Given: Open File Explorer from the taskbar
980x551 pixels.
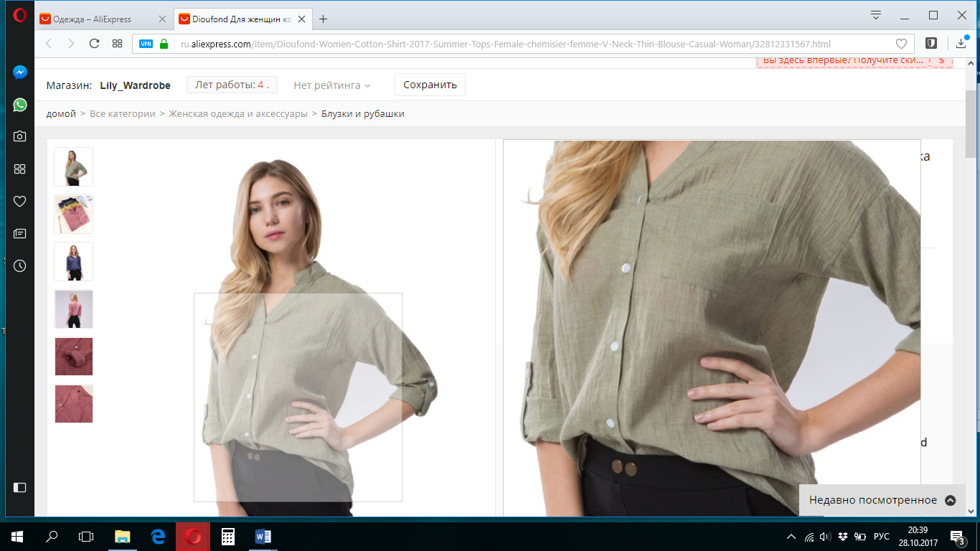Looking at the screenshot, I should 123,536.
